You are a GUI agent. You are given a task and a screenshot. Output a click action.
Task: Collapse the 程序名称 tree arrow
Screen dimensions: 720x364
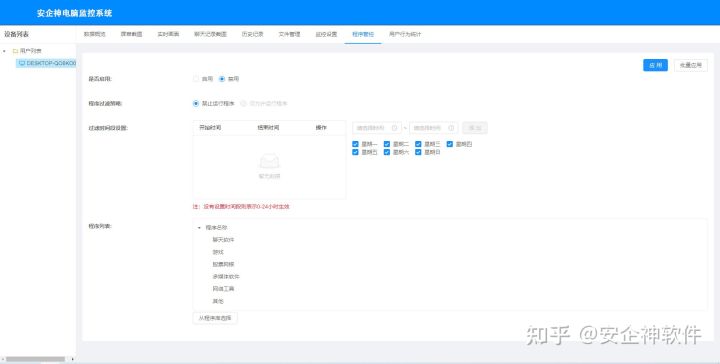[199, 228]
